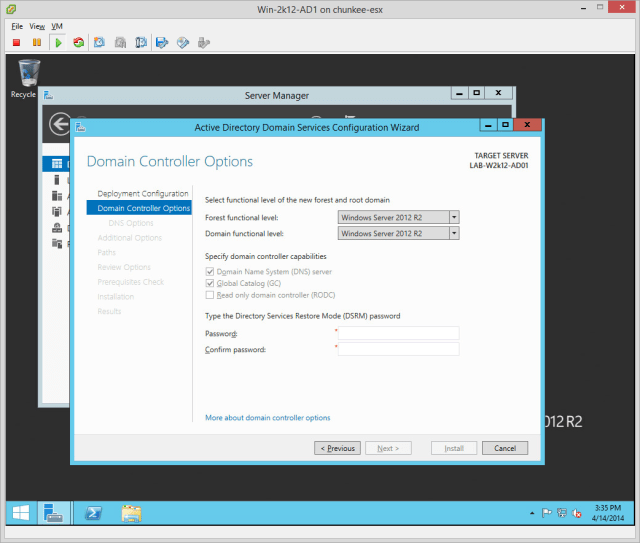Image resolution: width=640 pixels, height=543 pixels.
Task: Click the green Power On play icon
Action: point(58,42)
